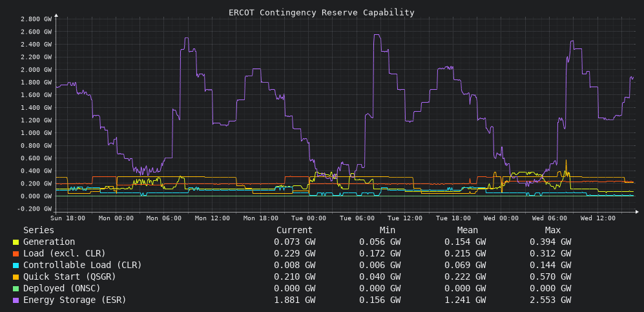
Task: Click the Tue 06:00 time axis label
Action: click(357, 218)
